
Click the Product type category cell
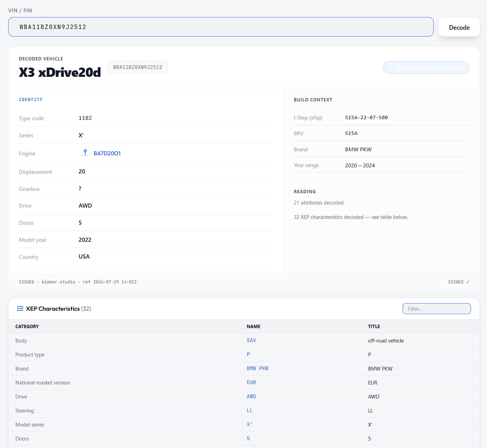click(x=30, y=355)
